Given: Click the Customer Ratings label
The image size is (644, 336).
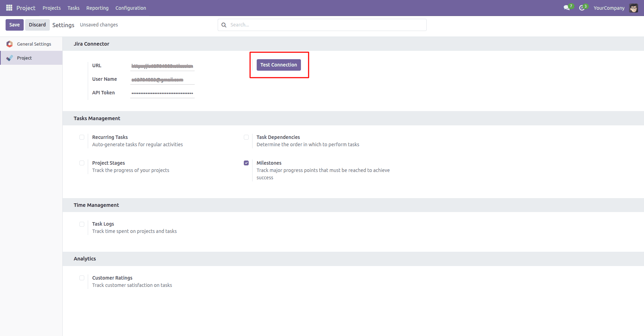Looking at the screenshot, I should (x=112, y=278).
